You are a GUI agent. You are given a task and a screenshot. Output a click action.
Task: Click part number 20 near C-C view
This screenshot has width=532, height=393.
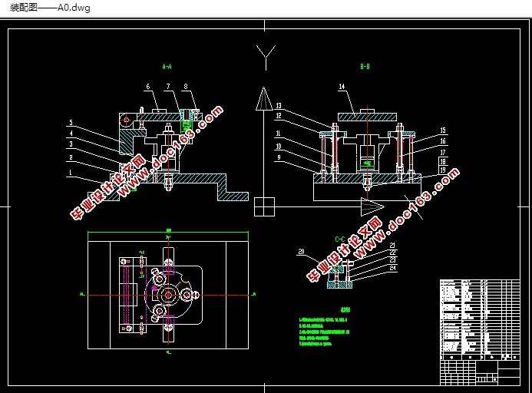tap(301, 252)
